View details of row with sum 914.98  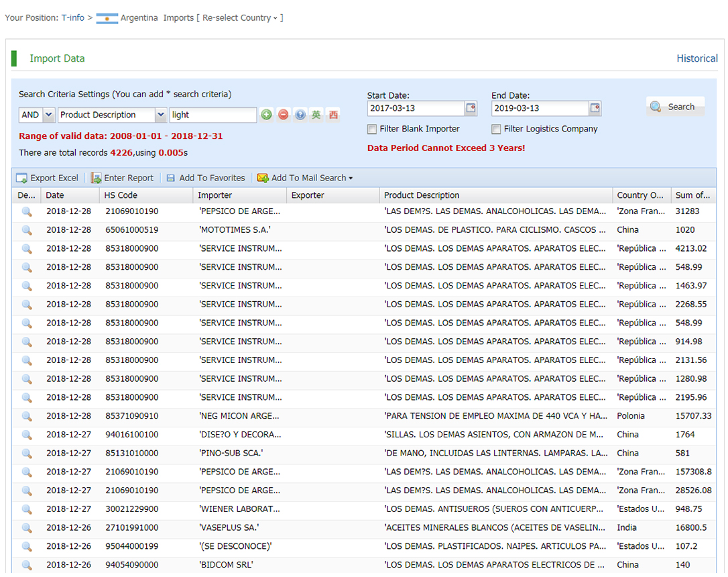[x=27, y=342]
